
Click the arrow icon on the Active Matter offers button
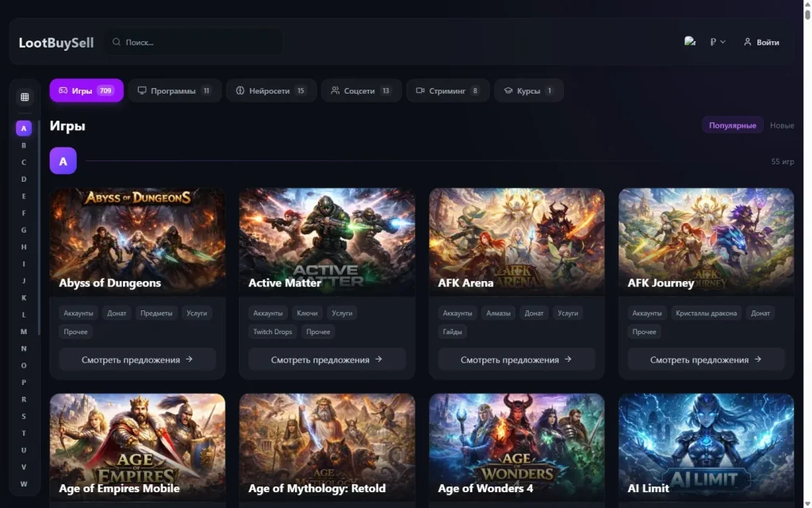tap(378, 360)
